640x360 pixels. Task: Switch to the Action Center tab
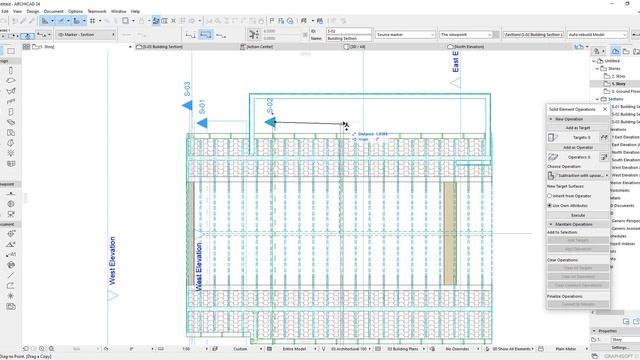[x=257, y=47]
